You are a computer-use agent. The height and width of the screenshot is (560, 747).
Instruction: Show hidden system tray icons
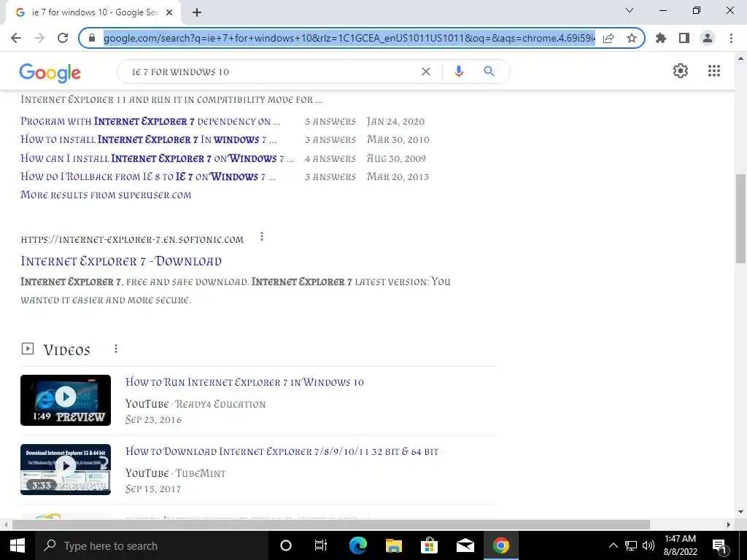point(613,545)
